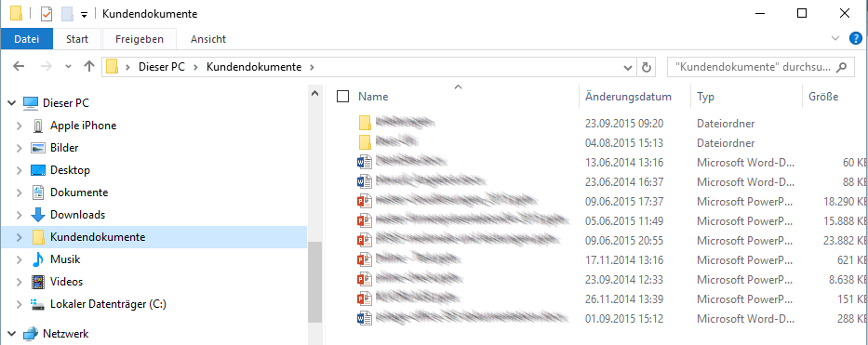Switch to the Freigeben ribbon tab
This screenshot has height=345, width=868.
[140, 39]
